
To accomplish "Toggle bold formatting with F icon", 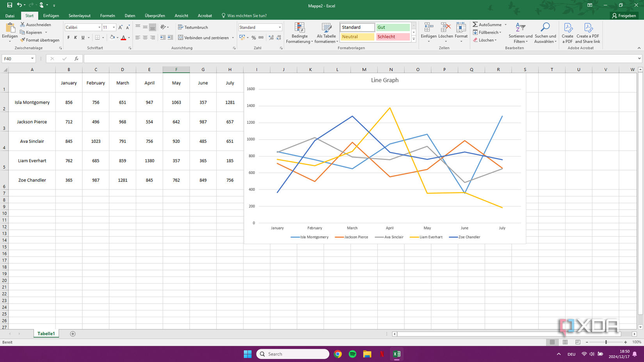I will [x=68, y=37].
